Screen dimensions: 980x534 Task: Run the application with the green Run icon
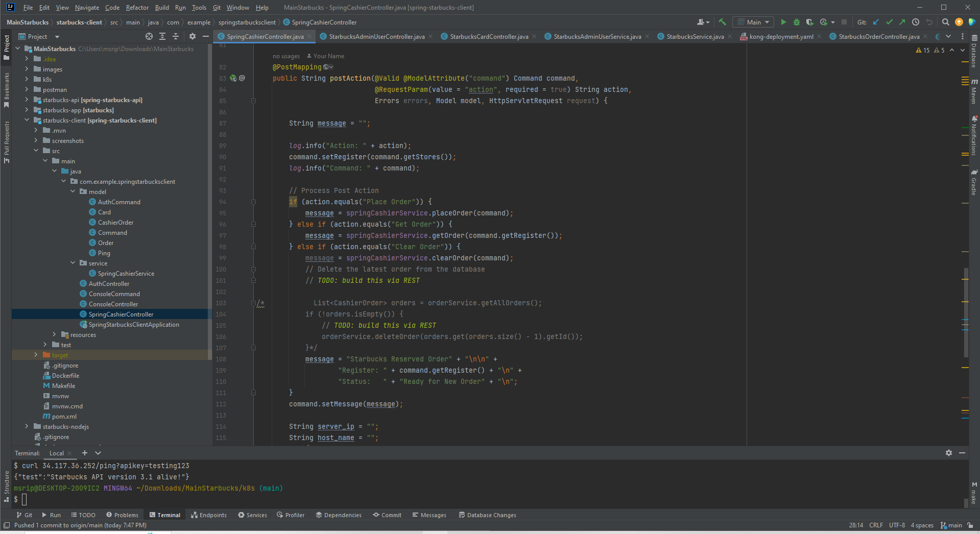(783, 22)
